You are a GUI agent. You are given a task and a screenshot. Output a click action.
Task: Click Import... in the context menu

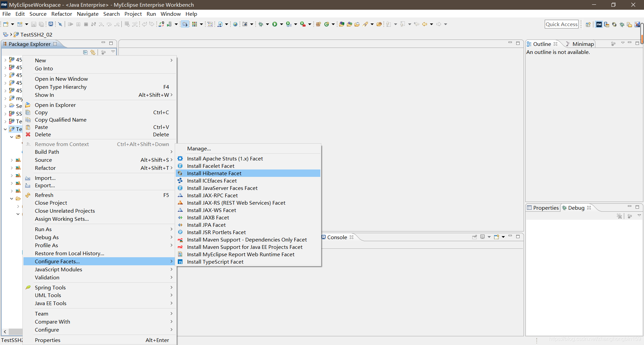99,178
